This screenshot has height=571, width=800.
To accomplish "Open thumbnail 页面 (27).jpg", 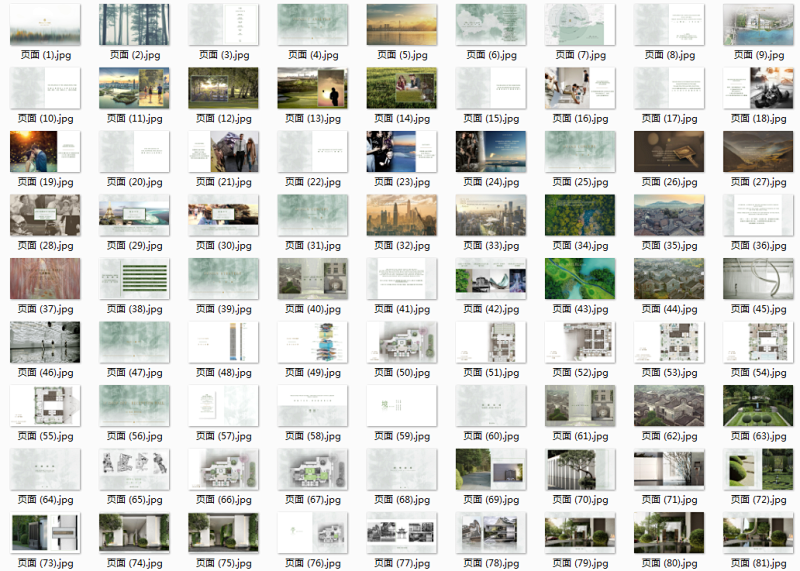I will pyautogui.click(x=758, y=152).
